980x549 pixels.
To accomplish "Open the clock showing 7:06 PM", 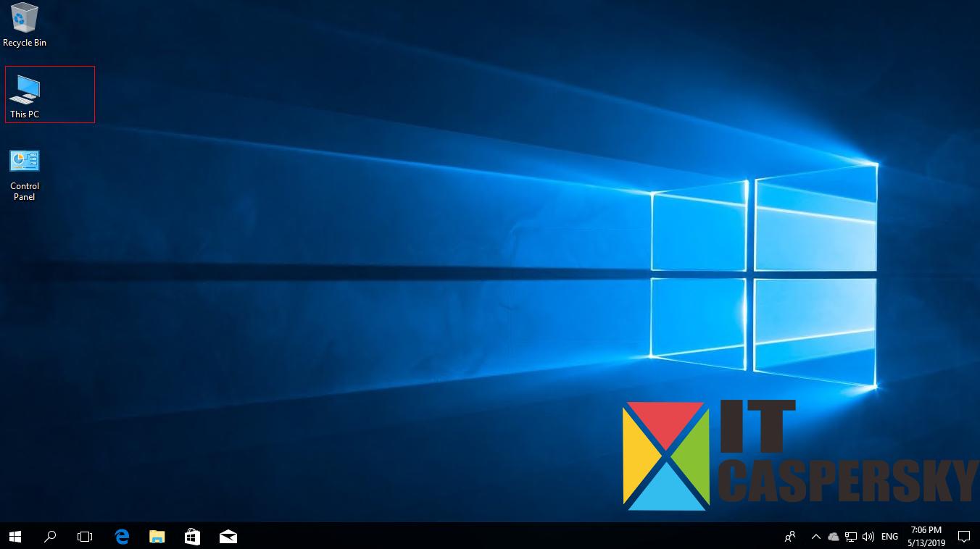I will (926, 537).
